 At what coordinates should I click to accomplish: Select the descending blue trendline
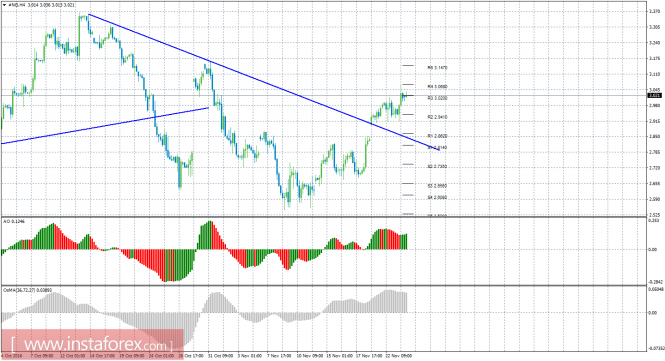click(x=263, y=81)
